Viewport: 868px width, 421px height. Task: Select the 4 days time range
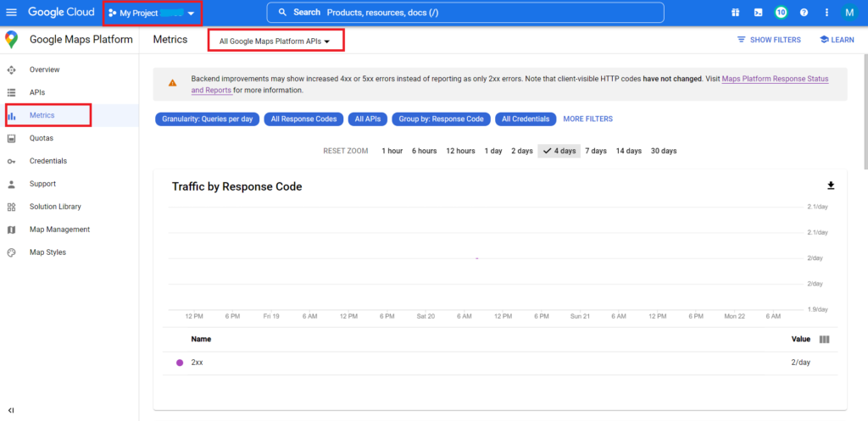pyautogui.click(x=559, y=151)
